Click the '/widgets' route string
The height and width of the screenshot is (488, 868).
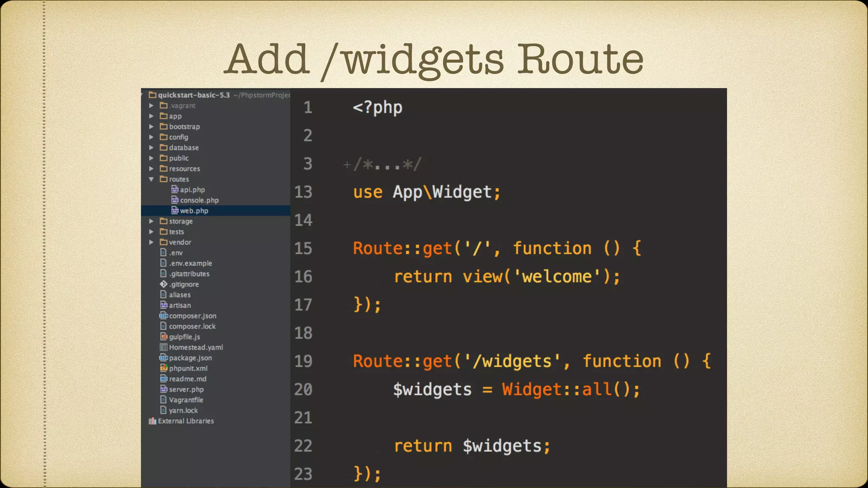(x=512, y=361)
